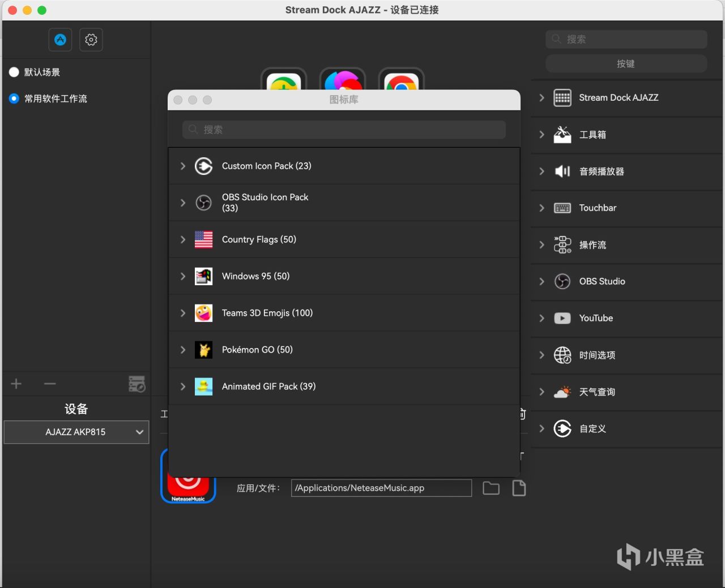This screenshot has height=588, width=725.
Task: Select the Pokémon GO (50) label
Action: [x=257, y=350]
